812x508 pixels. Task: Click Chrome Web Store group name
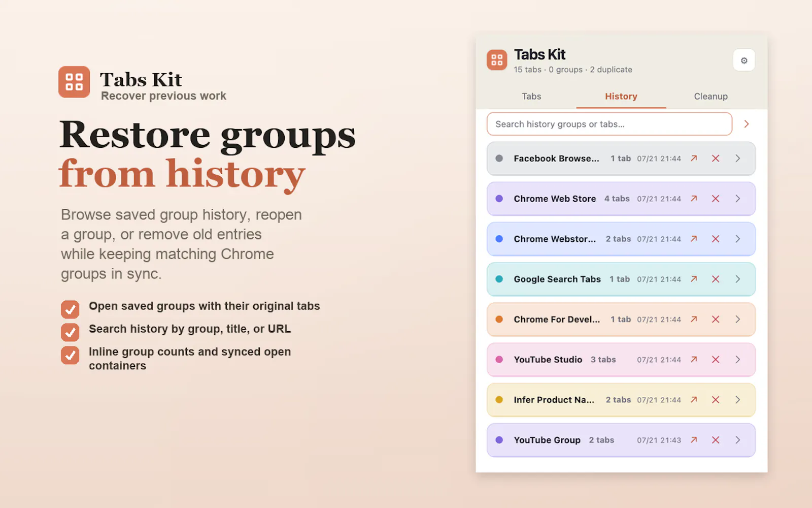coord(555,199)
